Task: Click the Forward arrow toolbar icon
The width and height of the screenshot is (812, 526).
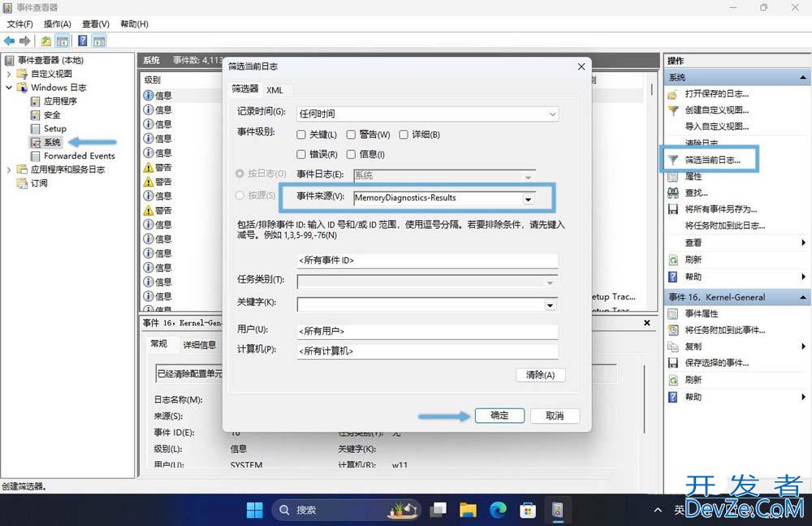Action: click(x=25, y=41)
